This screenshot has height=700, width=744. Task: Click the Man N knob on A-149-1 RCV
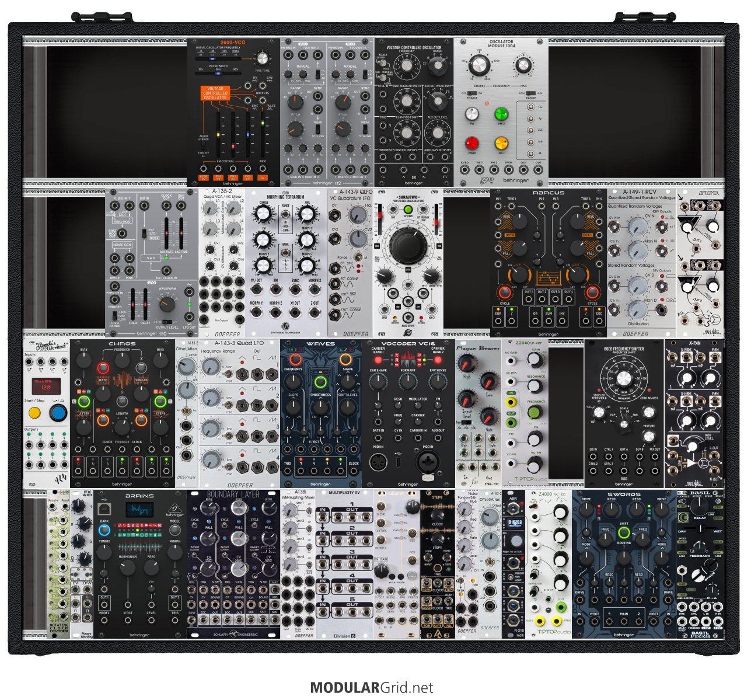pos(638,249)
